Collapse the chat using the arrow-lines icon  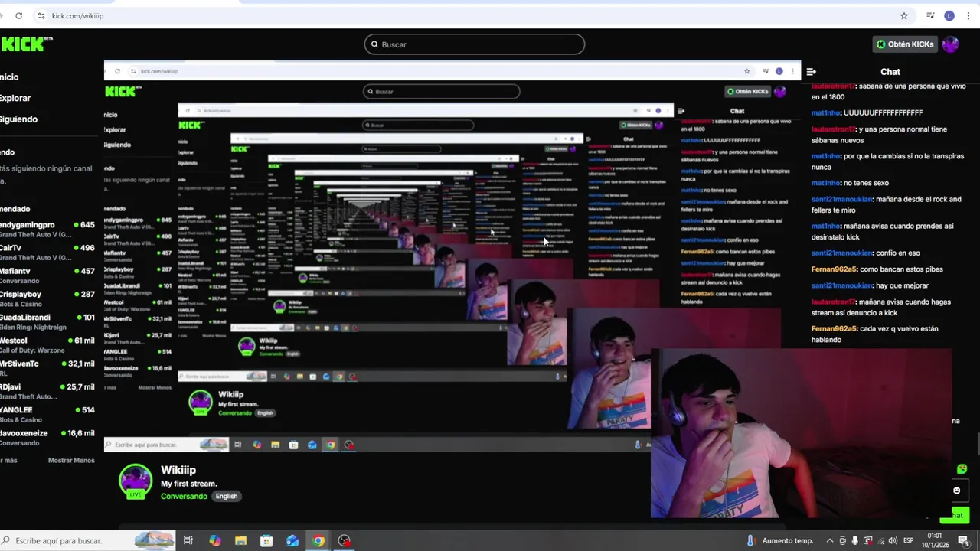(x=812, y=72)
